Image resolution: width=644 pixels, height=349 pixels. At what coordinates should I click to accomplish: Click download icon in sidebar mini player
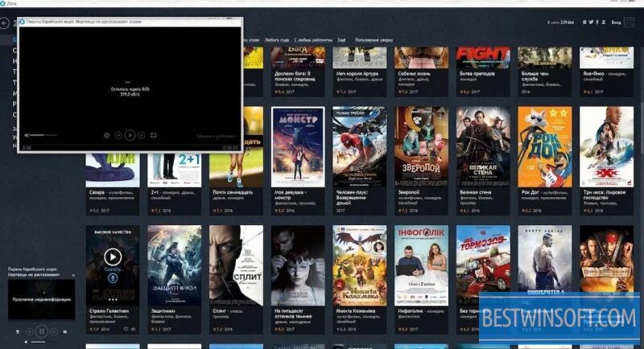pos(18,331)
